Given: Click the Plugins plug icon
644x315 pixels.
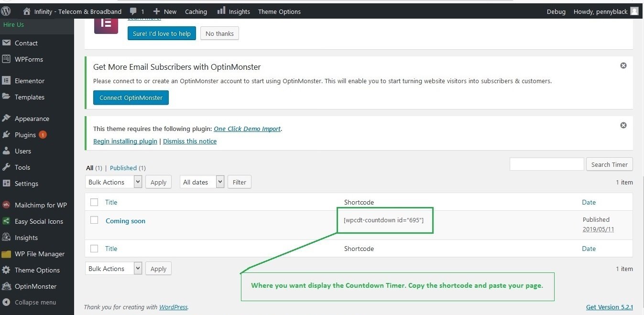Looking at the screenshot, I should click(6, 135).
